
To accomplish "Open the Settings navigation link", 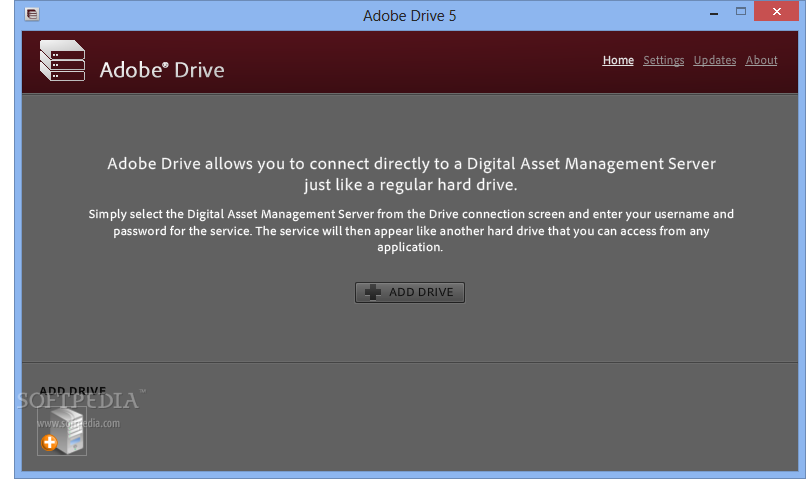I will [664, 60].
